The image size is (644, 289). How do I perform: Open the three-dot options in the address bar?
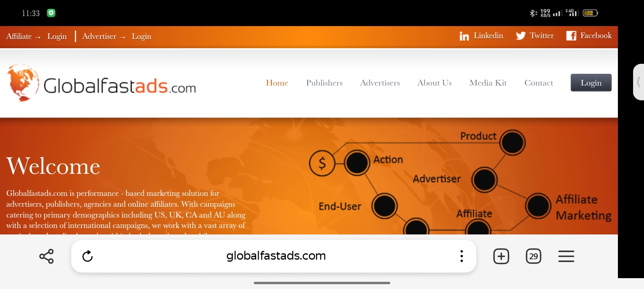click(x=462, y=256)
